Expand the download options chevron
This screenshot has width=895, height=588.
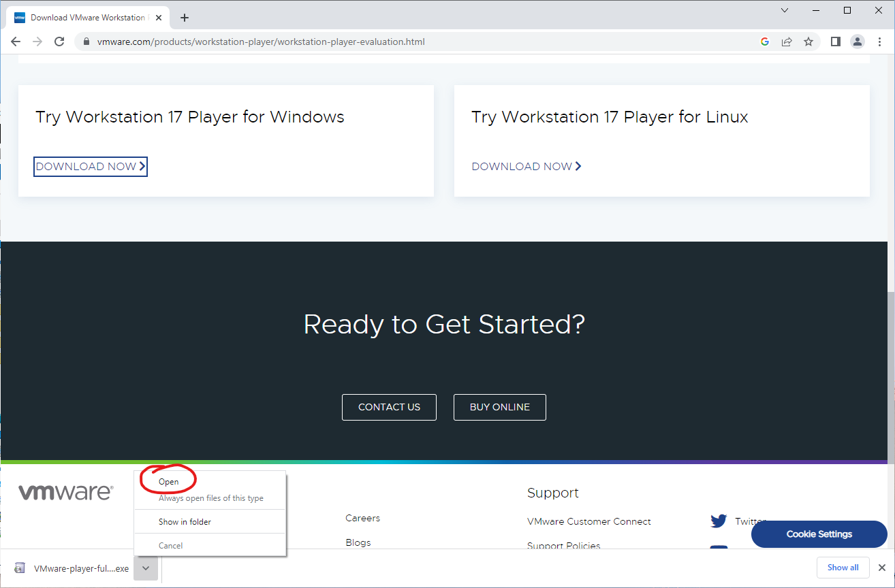tap(145, 568)
